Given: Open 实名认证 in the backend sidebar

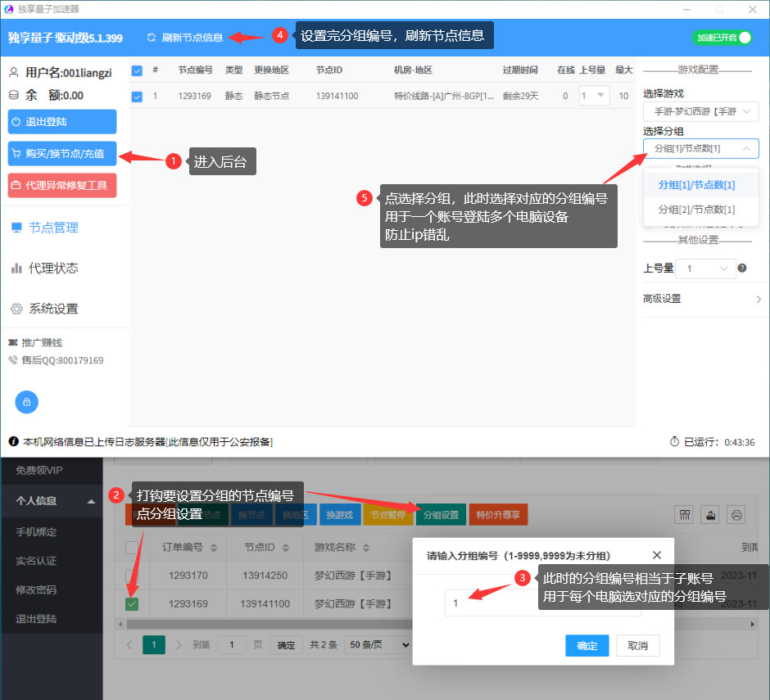Looking at the screenshot, I should 36,561.
